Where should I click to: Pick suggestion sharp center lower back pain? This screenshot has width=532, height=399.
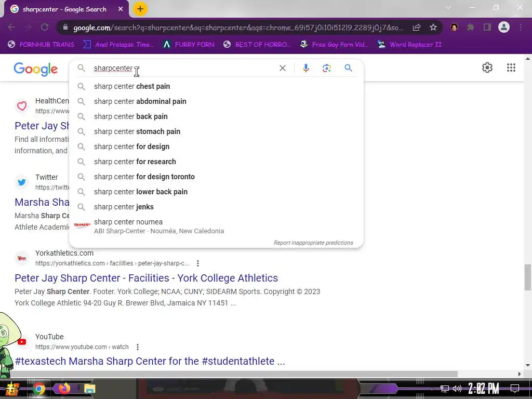[x=216, y=192]
